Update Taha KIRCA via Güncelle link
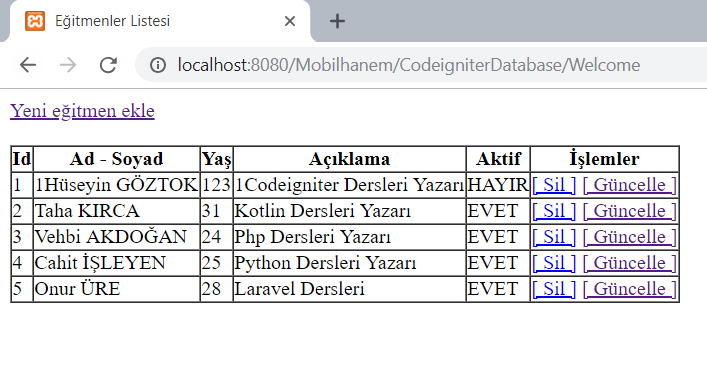 [630, 211]
